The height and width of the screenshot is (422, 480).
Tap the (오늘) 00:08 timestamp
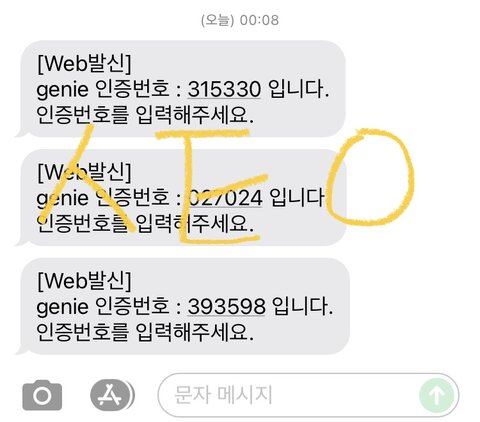tap(240, 20)
